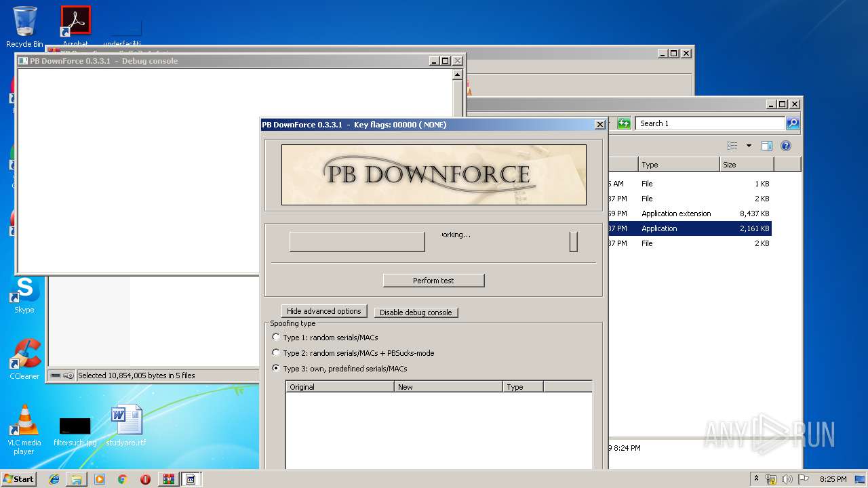Open the CCleaner desktop shortcut

(24, 359)
